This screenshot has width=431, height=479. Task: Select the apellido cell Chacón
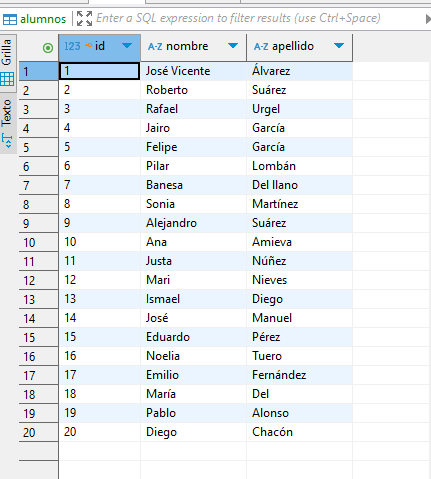coord(299,432)
